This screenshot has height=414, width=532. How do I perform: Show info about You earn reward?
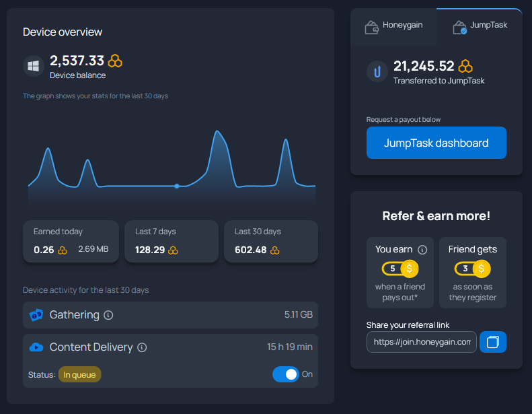[x=422, y=250]
